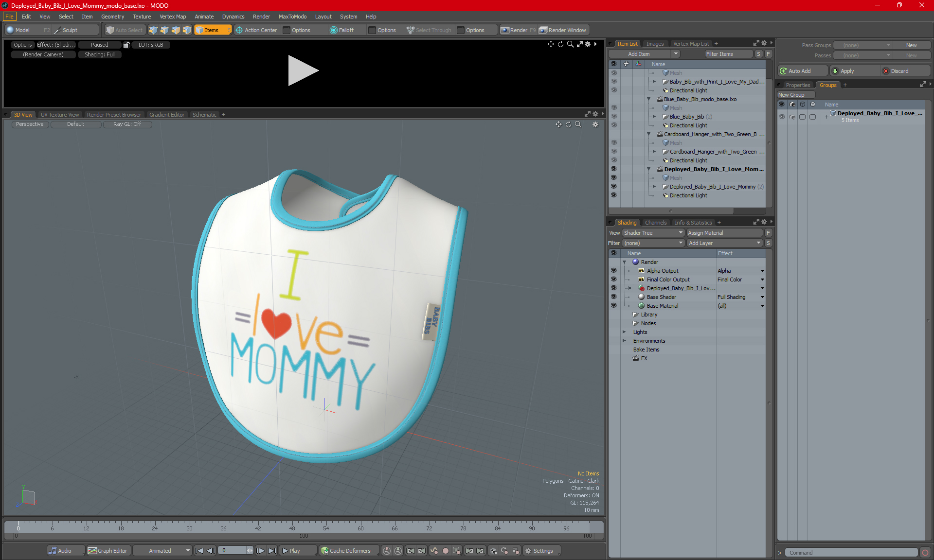Toggle the Options checkbox after Action Center
This screenshot has width=934, height=560.
[287, 30]
